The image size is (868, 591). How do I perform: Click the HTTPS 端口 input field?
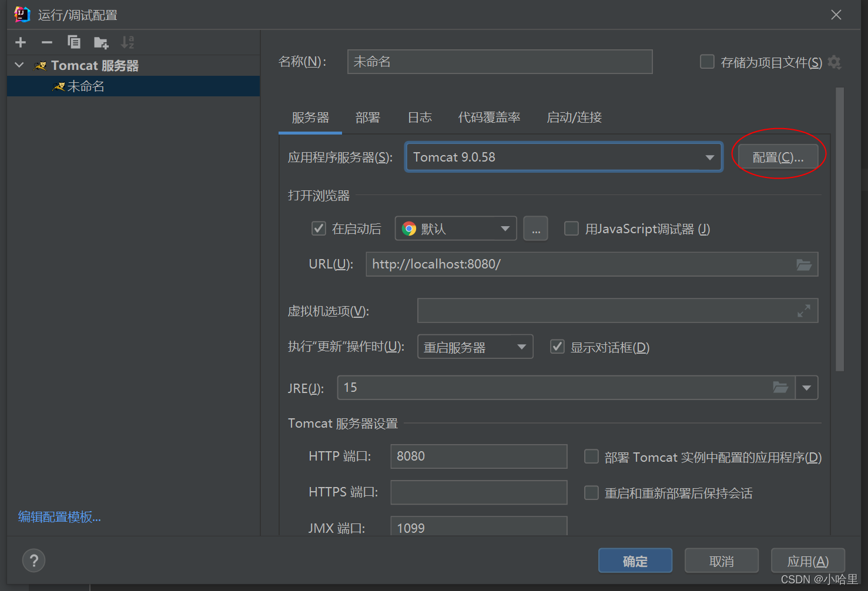479,492
